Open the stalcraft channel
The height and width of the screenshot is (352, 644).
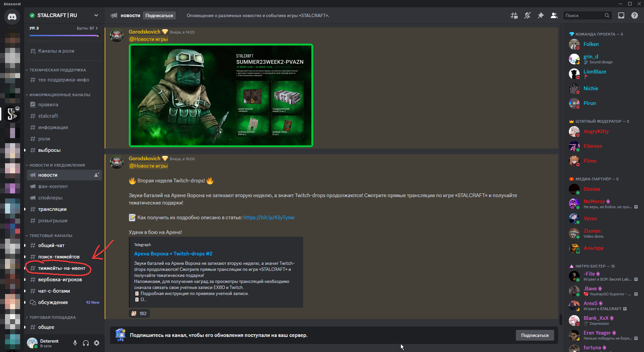64,116
